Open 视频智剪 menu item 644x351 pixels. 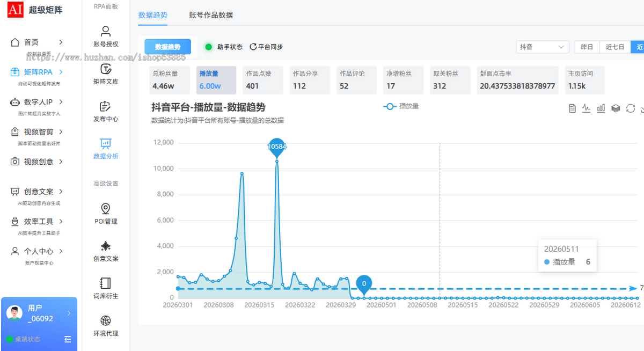[38, 131]
